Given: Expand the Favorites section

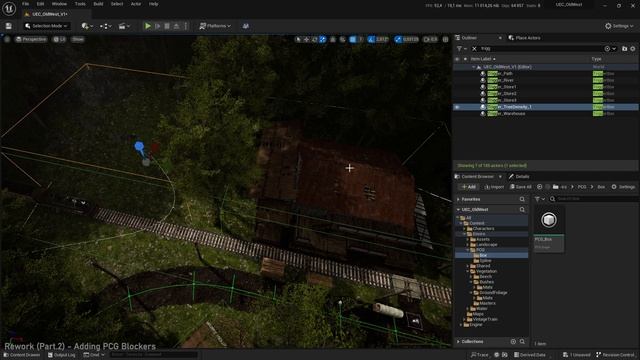Looking at the screenshot, I should [458, 199].
